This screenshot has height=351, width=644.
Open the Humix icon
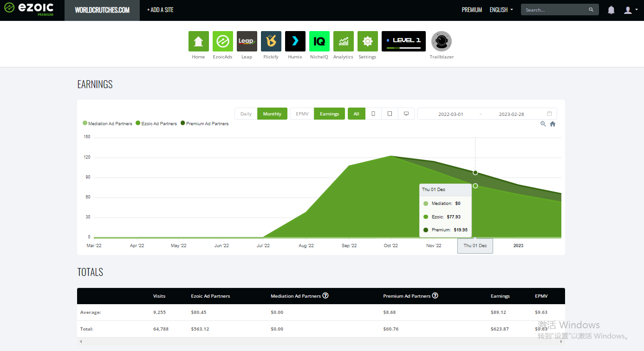(295, 41)
